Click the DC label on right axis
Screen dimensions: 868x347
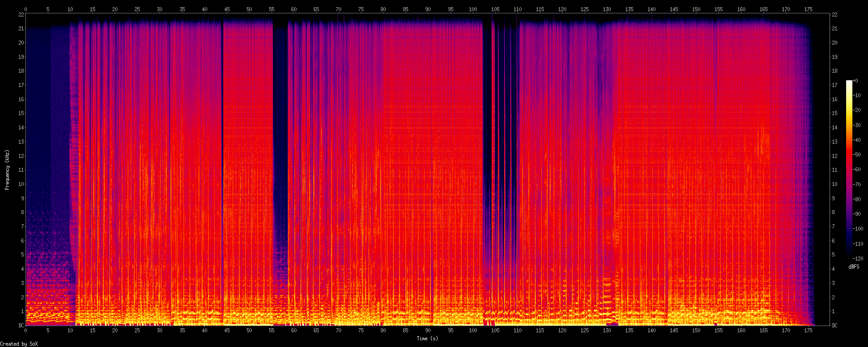[834, 326]
